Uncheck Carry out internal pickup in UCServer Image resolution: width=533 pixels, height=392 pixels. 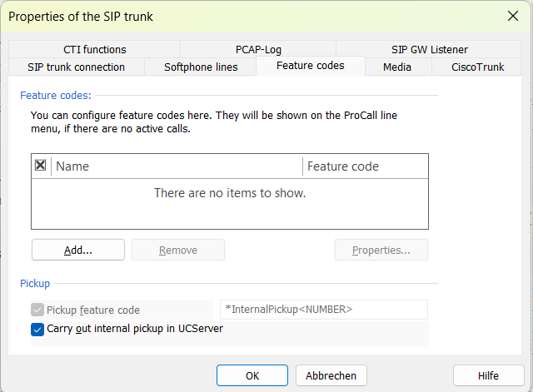[x=37, y=330]
